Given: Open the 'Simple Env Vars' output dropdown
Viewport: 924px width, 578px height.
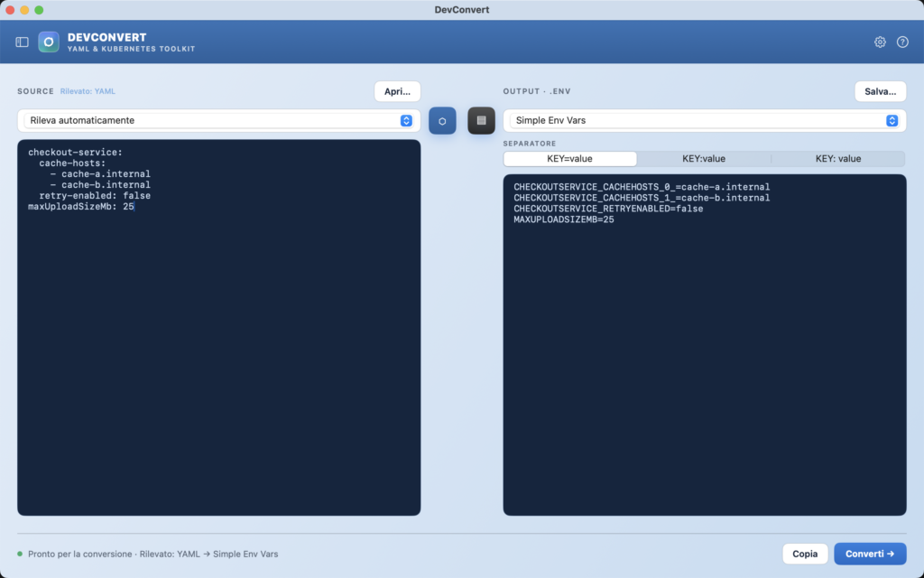Looking at the screenshot, I should 704,120.
